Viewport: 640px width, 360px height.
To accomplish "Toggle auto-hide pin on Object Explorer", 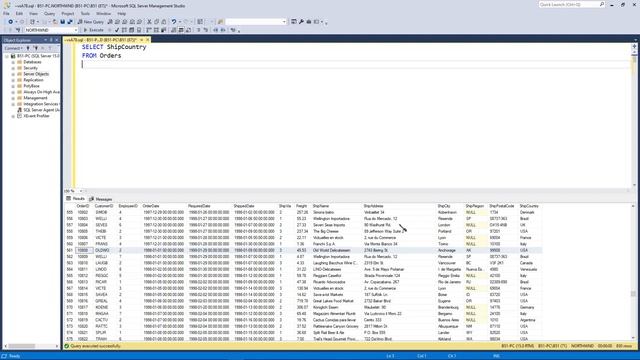I will pos(51,40).
